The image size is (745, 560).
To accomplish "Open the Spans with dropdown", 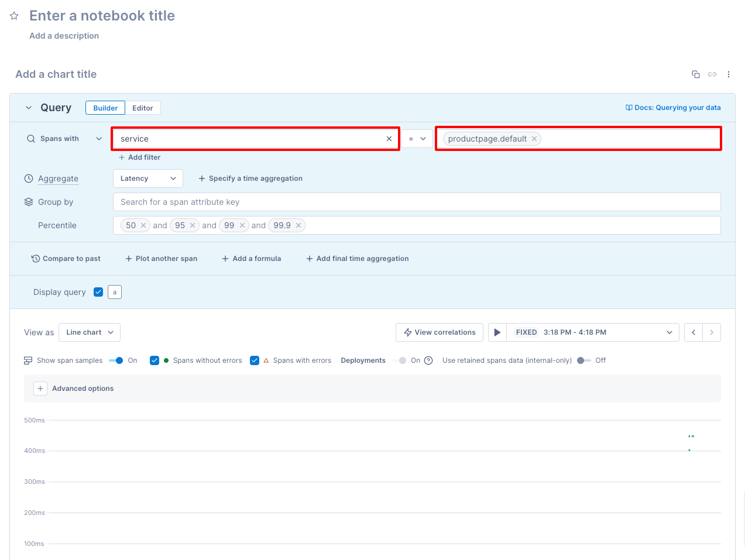I will tap(98, 139).
